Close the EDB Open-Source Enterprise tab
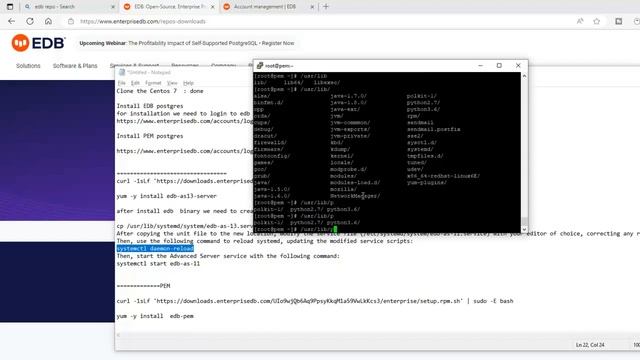Screen dimensions: 640x360 213,7
